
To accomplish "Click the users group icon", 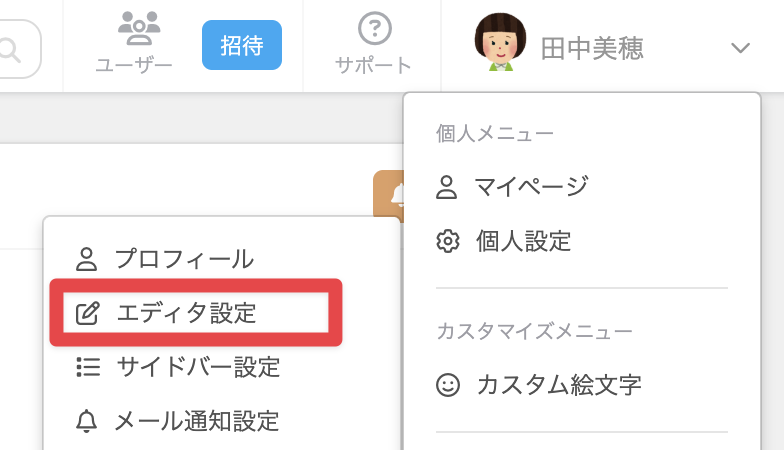I will (133, 26).
